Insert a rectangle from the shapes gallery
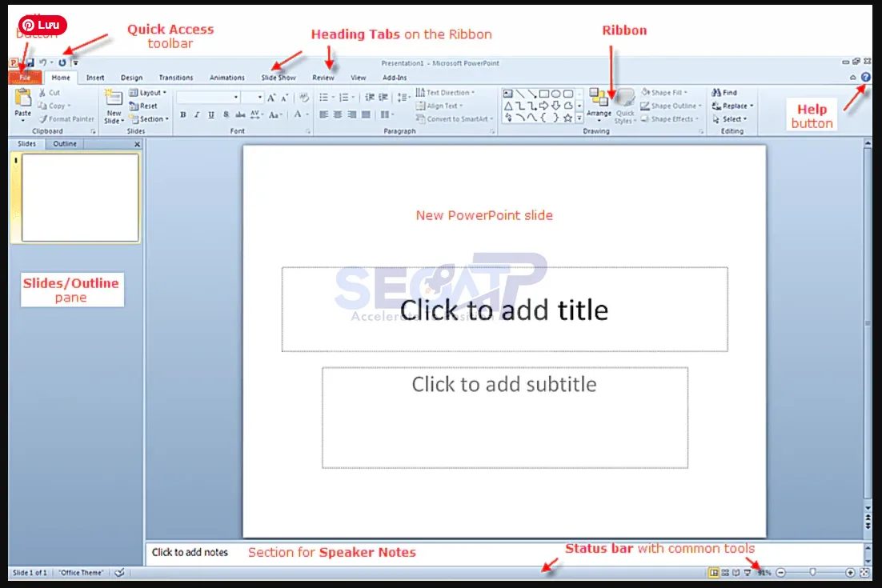 543,93
